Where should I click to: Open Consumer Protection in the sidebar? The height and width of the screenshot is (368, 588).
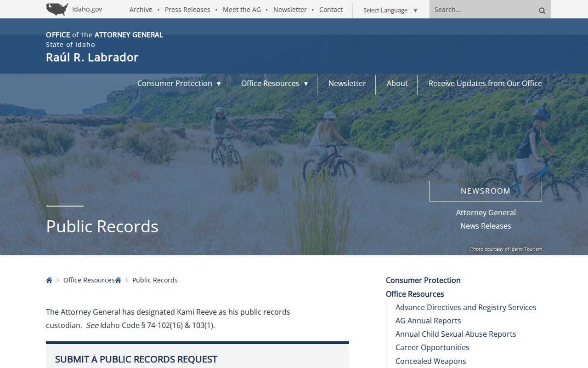(x=423, y=280)
